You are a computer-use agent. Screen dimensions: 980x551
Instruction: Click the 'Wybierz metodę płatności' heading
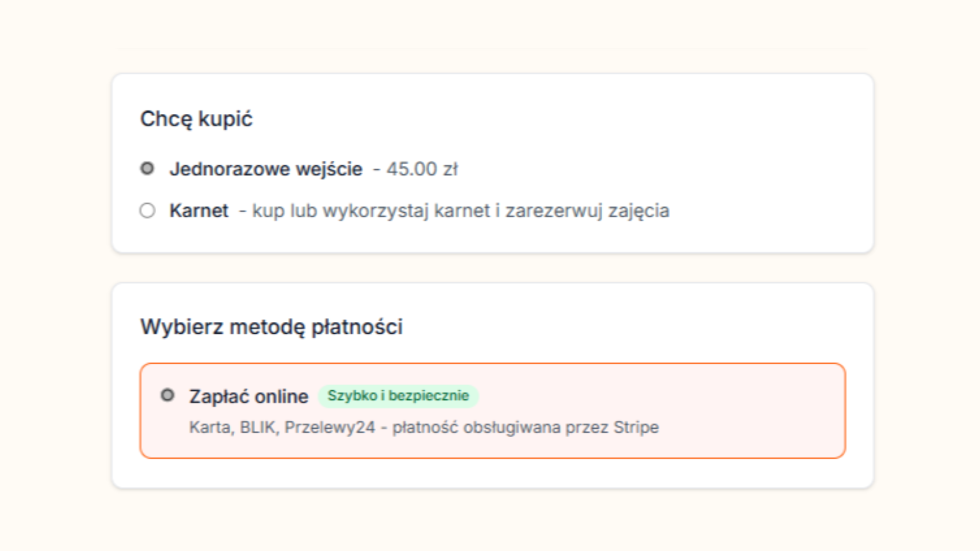[x=272, y=327]
